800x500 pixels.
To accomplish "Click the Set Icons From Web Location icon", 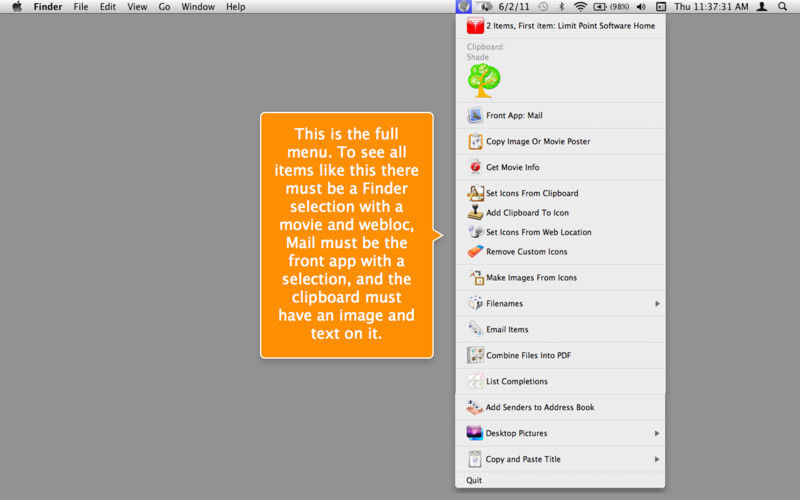I will coord(475,232).
